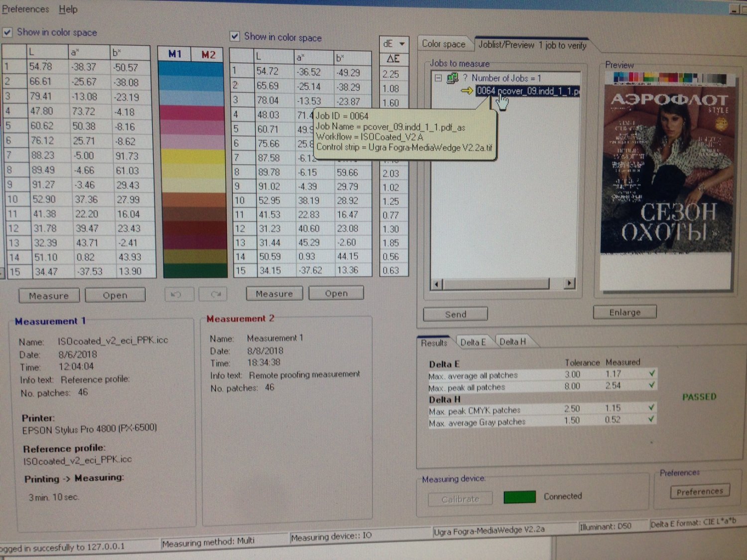Click the ΔE column header
Viewport: 747px width, 560px height.
coord(393,59)
